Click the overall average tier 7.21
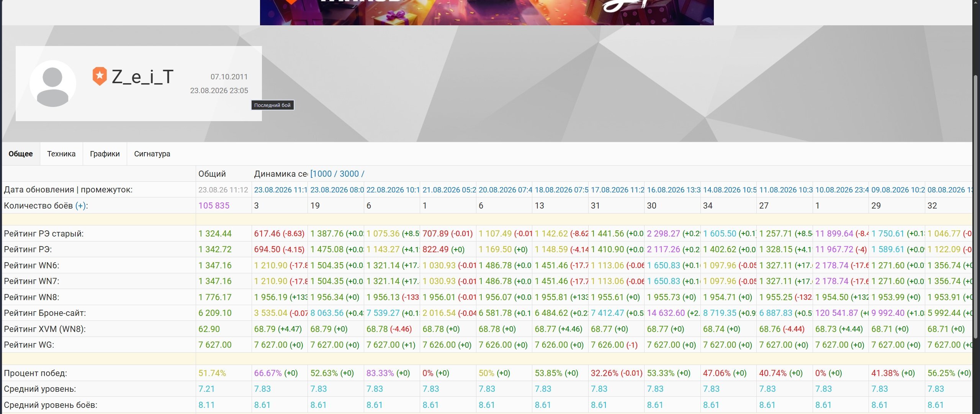Image resolution: width=980 pixels, height=414 pixels. pos(206,389)
